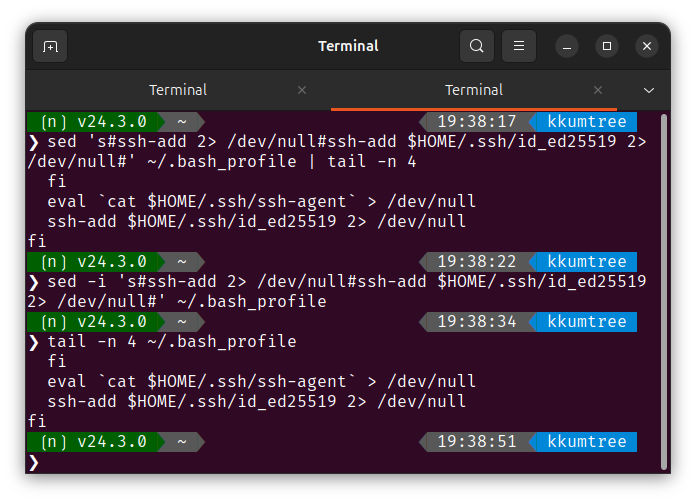Click the timestamp 19:38:51
This screenshot has height=502, width=696.
(x=477, y=442)
